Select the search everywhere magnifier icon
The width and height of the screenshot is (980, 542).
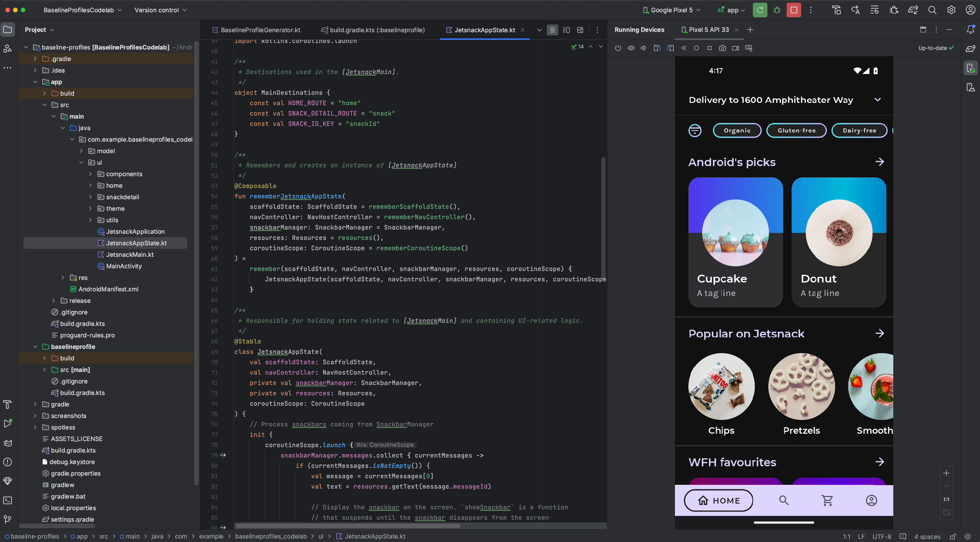[x=931, y=10]
